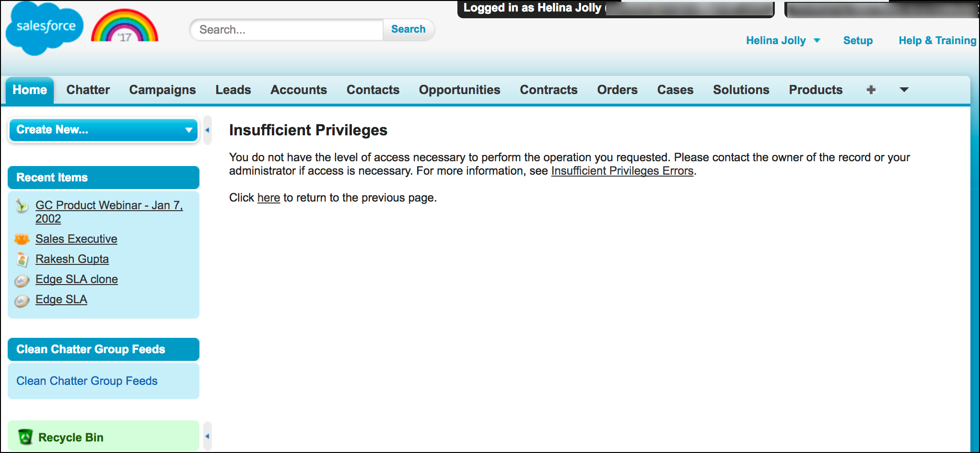
Task: Click the orange icon beside Sales Executive
Action: coord(22,238)
